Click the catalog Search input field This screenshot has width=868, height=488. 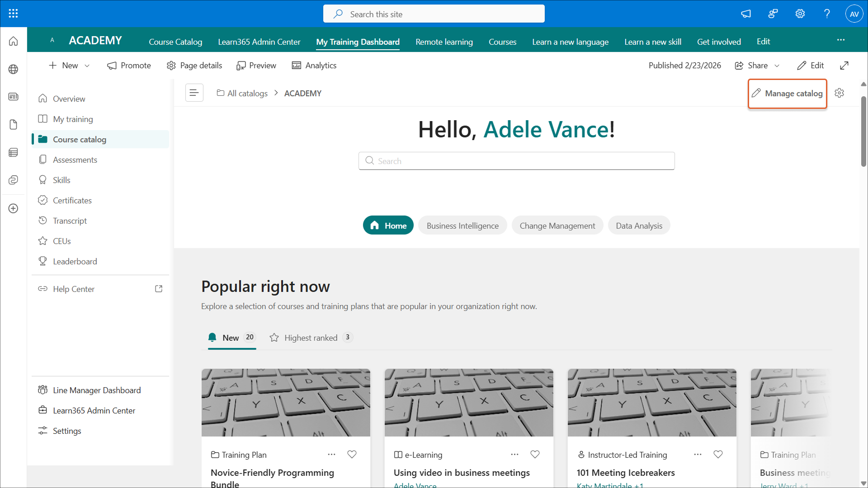coord(516,161)
